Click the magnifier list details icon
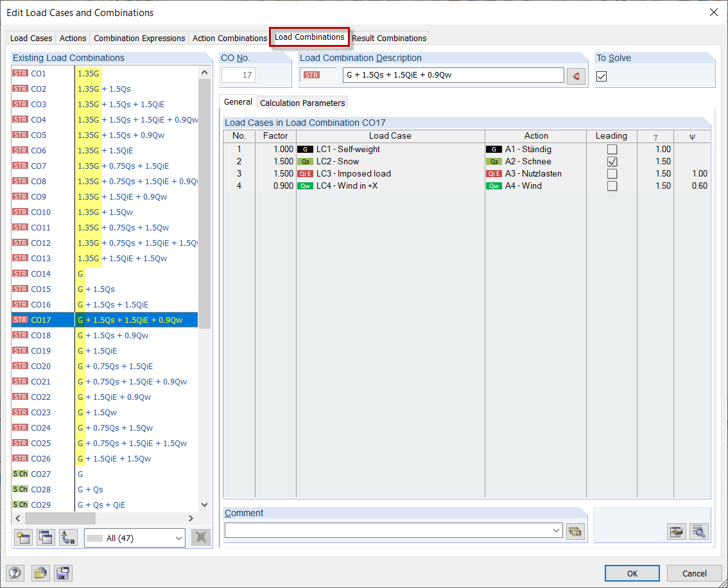 tap(698, 531)
